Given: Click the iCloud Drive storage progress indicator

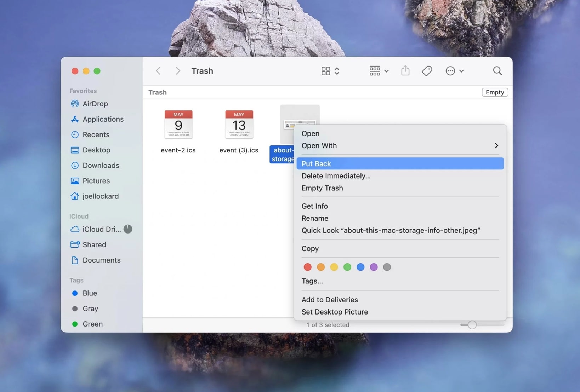Looking at the screenshot, I should pos(128,229).
